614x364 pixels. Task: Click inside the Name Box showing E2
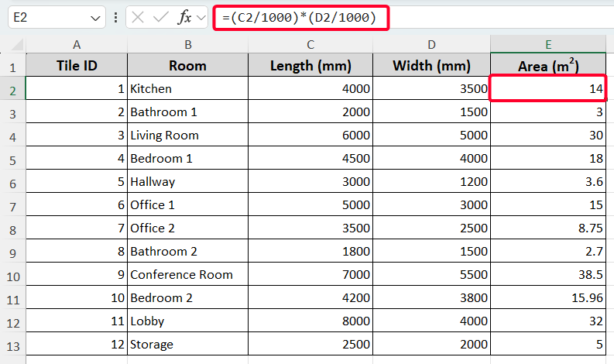pyautogui.click(x=46, y=17)
